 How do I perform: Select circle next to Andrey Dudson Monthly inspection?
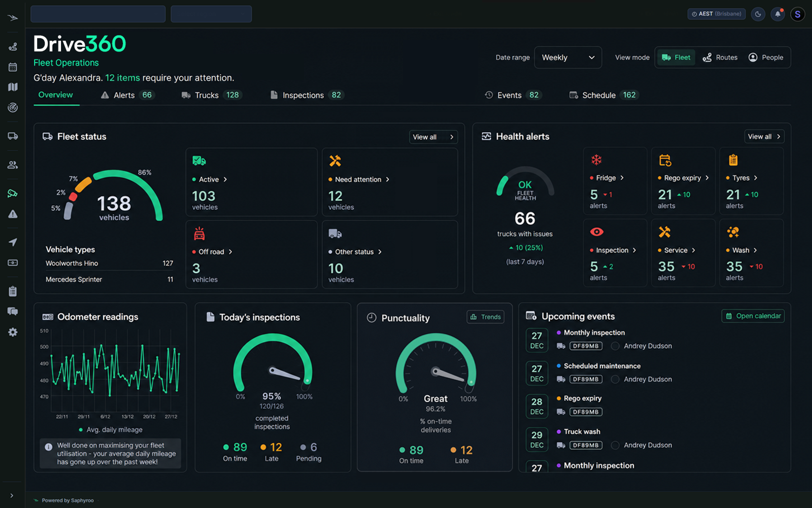(615, 346)
